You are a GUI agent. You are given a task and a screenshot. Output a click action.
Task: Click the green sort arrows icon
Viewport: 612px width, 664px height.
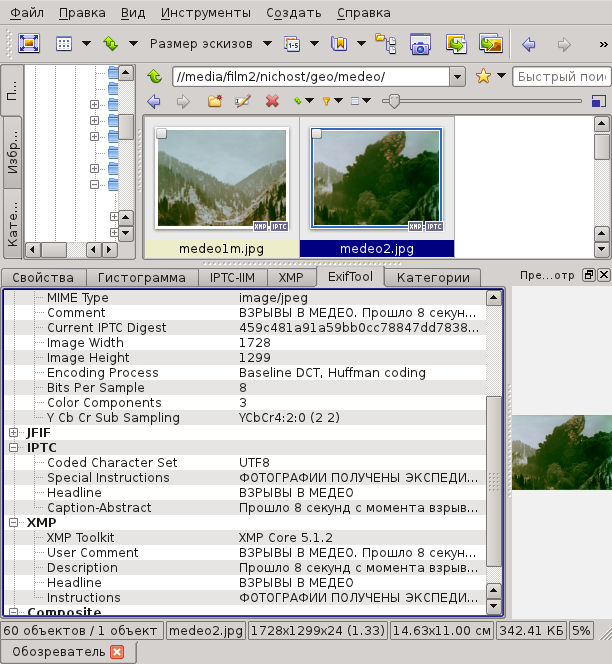pyautogui.click(x=111, y=43)
